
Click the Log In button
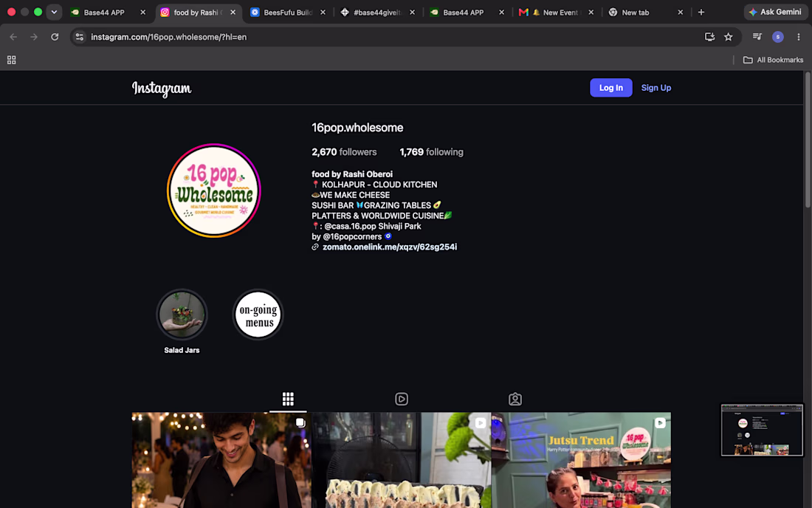(x=610, y=88)
